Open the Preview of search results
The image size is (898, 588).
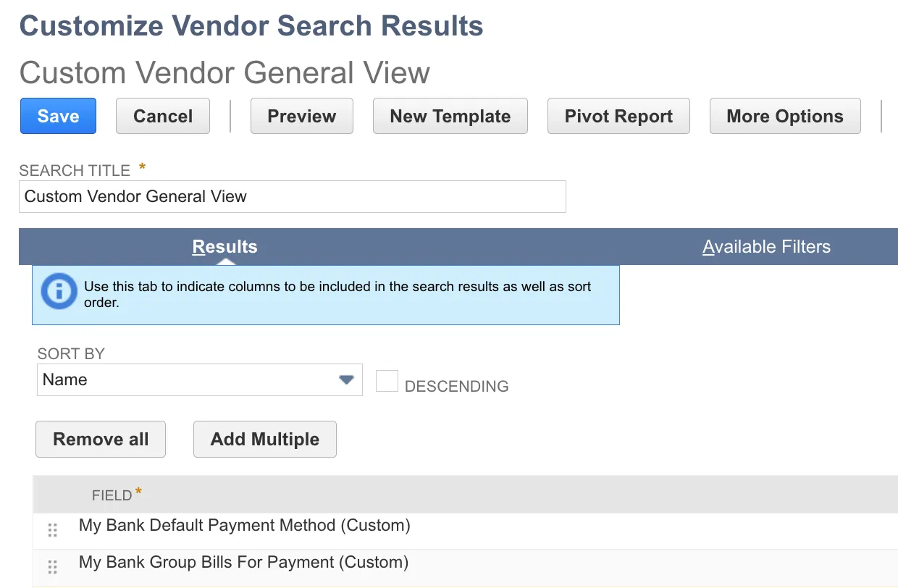(x=302, y=116)
